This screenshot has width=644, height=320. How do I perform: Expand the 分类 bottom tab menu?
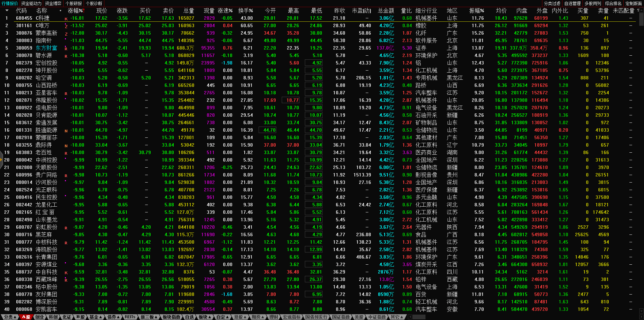10,317
